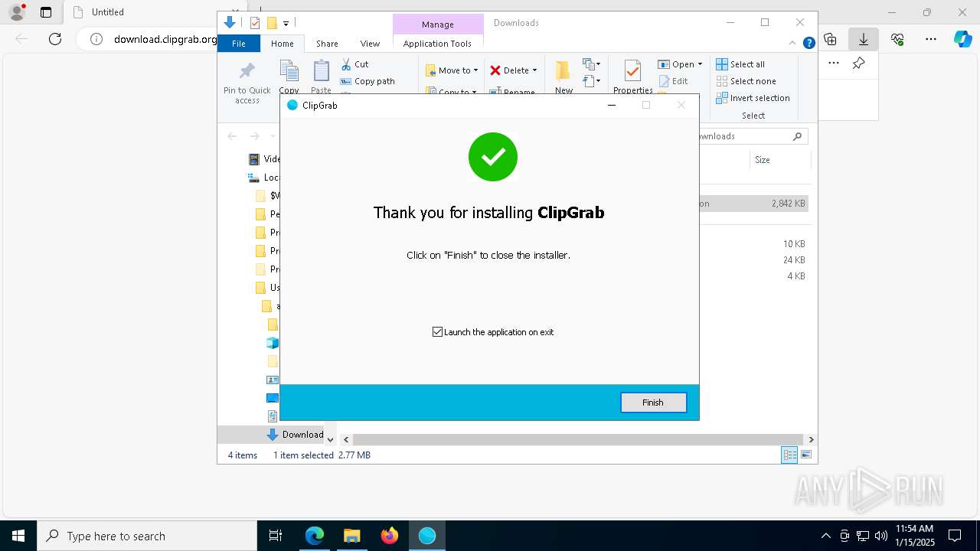
Task: Open the Copilot icon in Edge
Action: click(963, 39)
